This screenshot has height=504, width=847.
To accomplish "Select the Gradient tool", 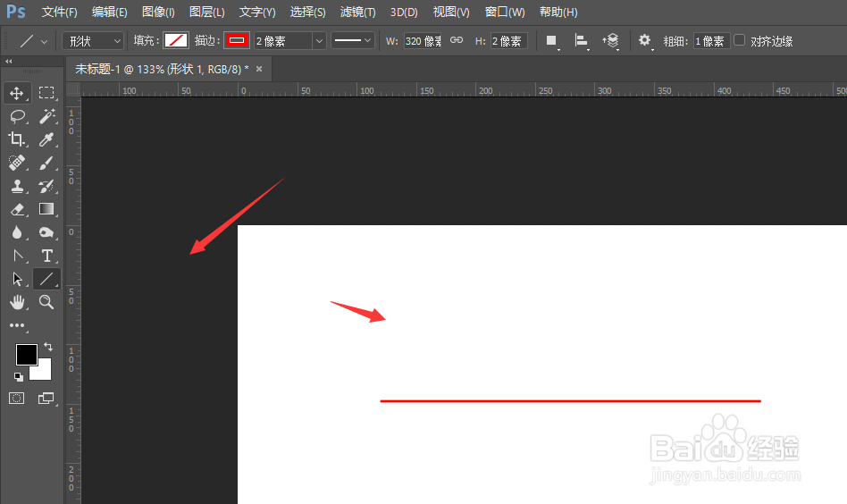I will [x=46, y=209].
